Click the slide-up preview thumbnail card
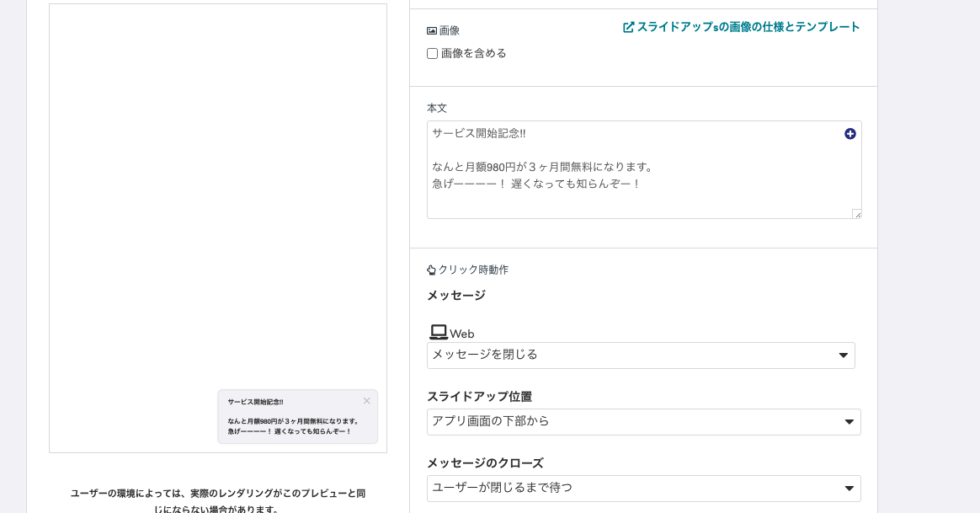Image resolution: width=980 pixels, height=513 pixels. pyautogui.click(x=297, y=416)
